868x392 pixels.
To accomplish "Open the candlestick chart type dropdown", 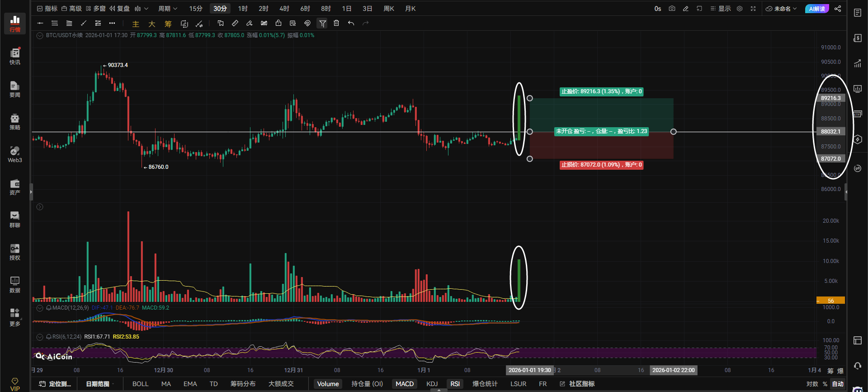I will click(x=141, y=9).
